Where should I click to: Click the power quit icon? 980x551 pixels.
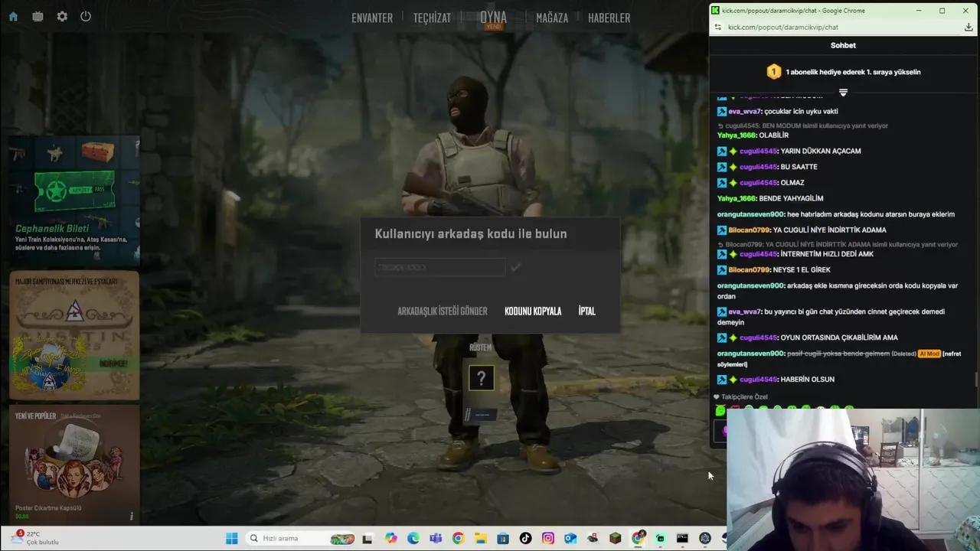point(86,16)
